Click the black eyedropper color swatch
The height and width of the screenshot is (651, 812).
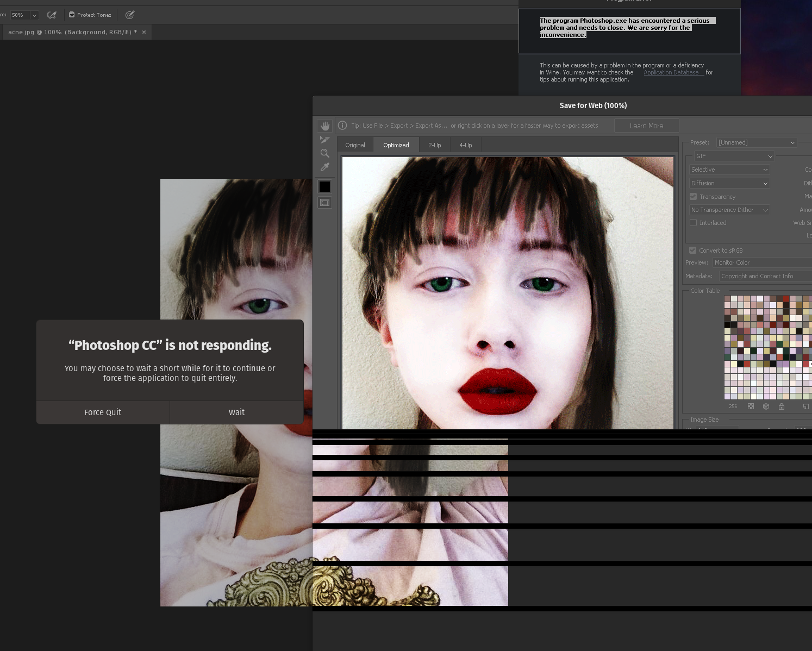tap(324, 186)
